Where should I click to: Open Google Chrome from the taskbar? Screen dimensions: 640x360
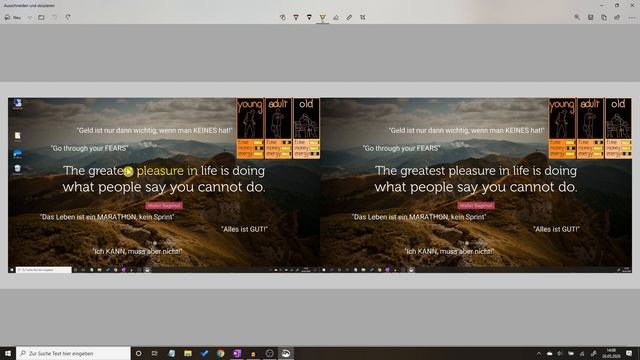tap(220, 353)
